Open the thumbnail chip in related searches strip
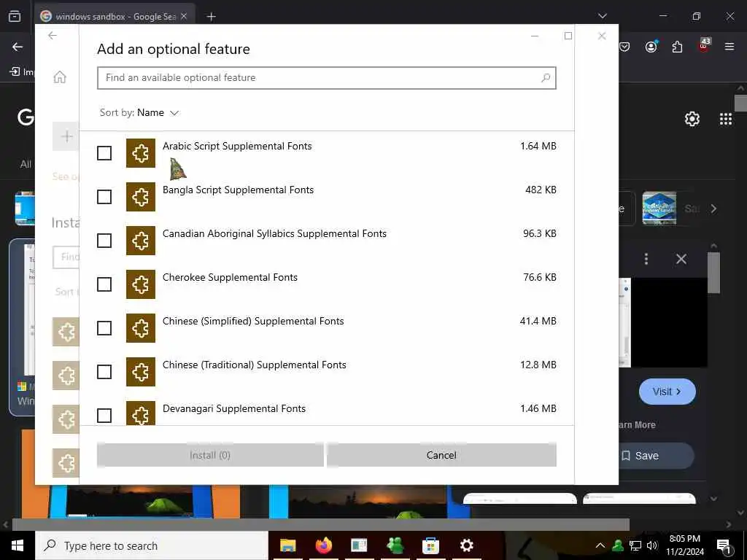Image resolution: width=747 pixels, height=560 pixels. click(659, 209)
